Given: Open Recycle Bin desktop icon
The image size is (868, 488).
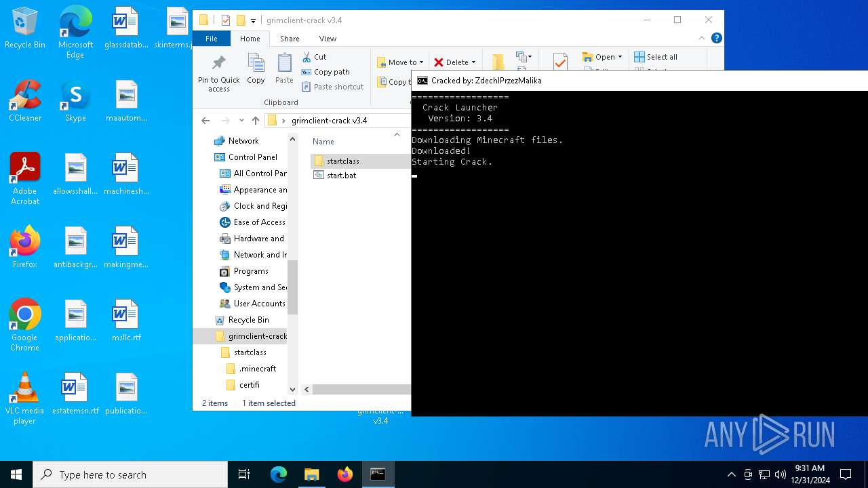Looking at the screenshot, I should [25, 28].
